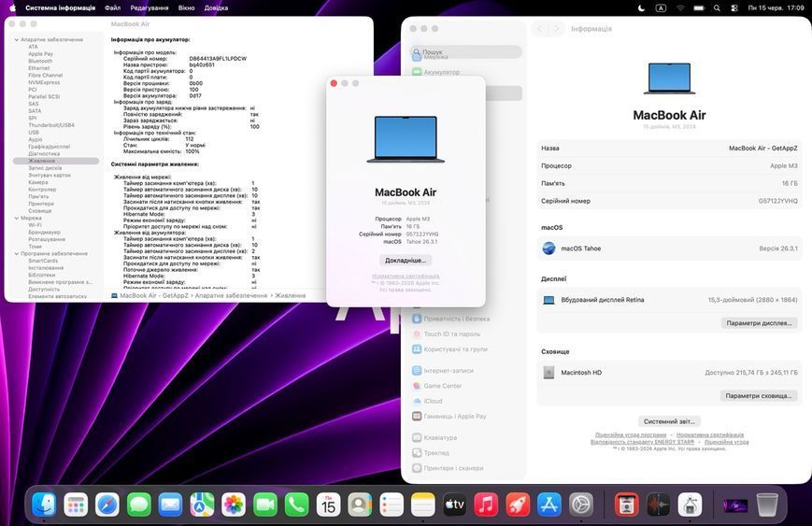Click the battery status icon

point(699,7)
